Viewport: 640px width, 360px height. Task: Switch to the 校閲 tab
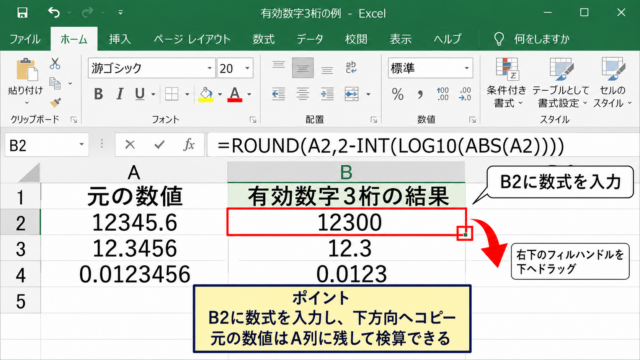click(x=356, y=39)
